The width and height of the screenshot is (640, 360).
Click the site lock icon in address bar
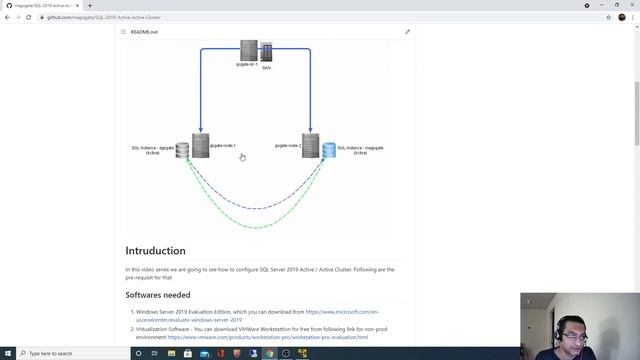(x=42, y=18)
